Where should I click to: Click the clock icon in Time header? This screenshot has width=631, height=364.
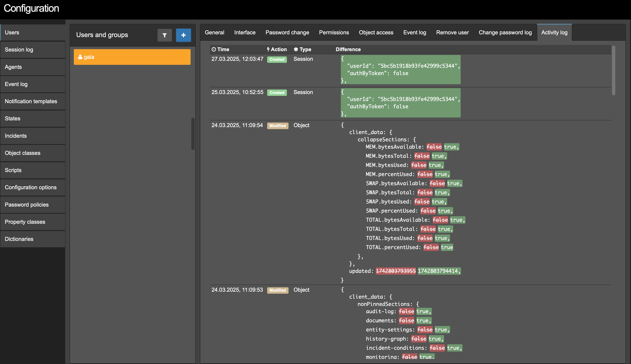214,49
